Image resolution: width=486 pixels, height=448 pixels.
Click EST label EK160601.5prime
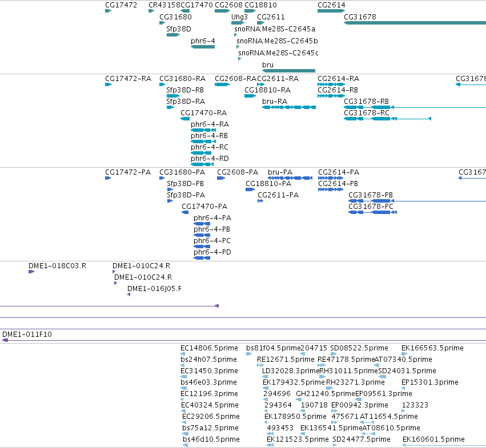pyautogui.click(x=433, y=439)
